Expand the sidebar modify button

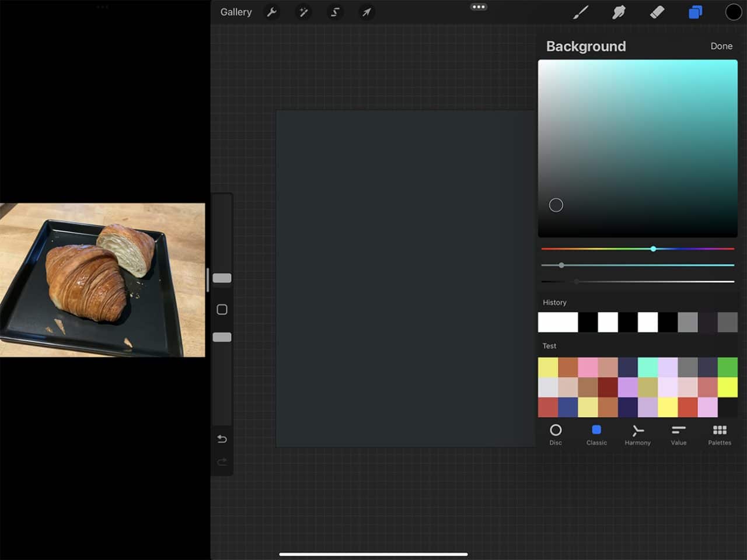(x=222, y=309)
